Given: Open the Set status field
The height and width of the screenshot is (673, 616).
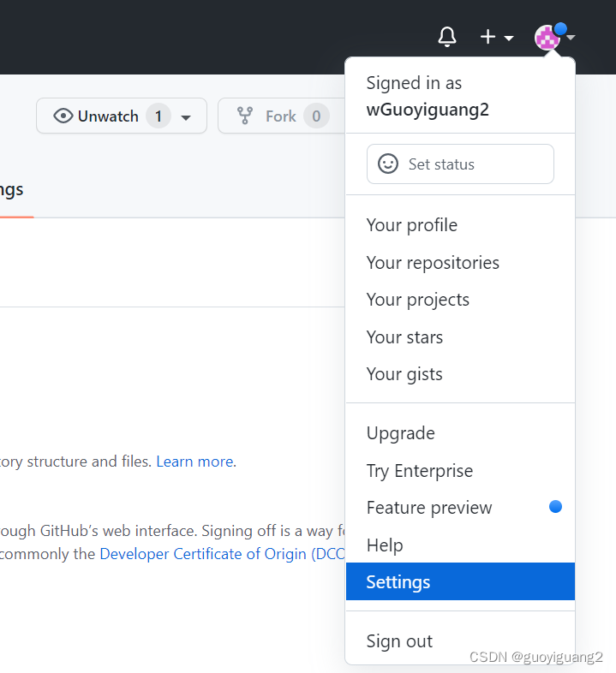Looking at the screenshot, I should [460, 164].
